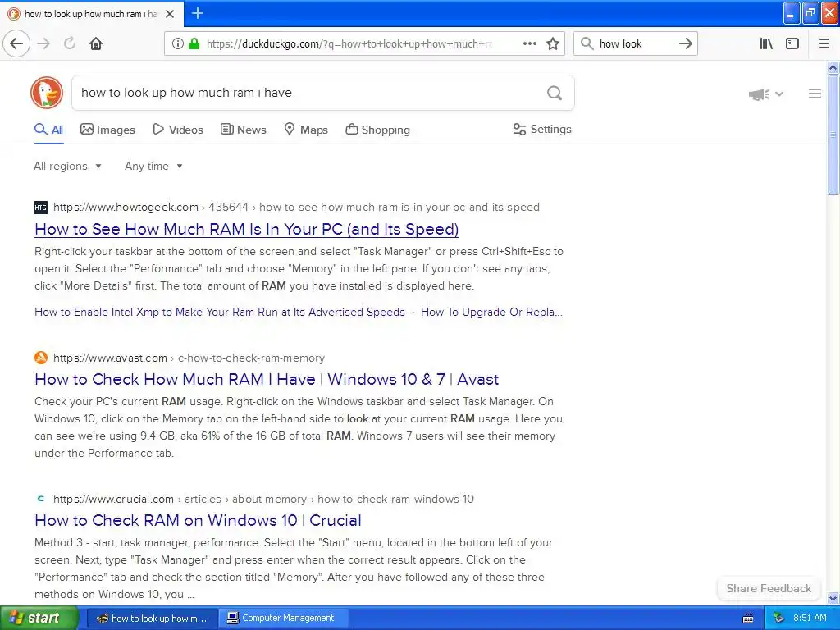Screen dimensions: 840x630
Task: Open How to Enable Intel Xmp sublink
Action: coord(220,312)
